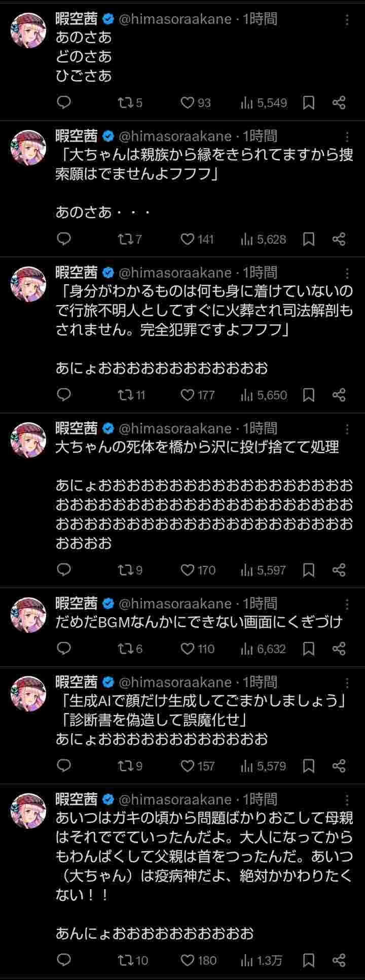
Task: Open 暇空茜 display name on last tweet
Action: tap(77, 799)
